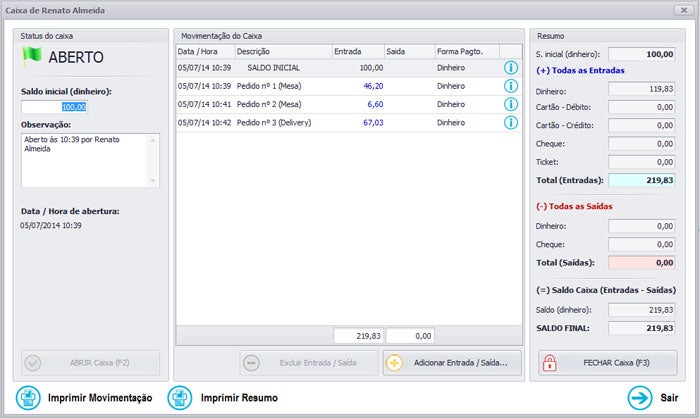700x419 pixels.
Task: Click the Sair label to exit
Action: (669, 398)
